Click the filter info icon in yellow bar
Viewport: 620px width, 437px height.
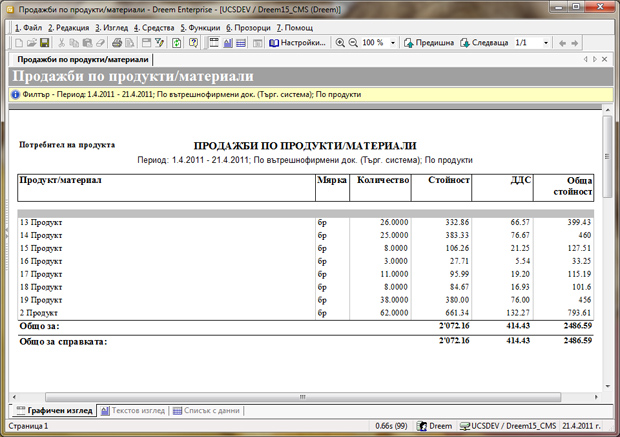(15, 95)
